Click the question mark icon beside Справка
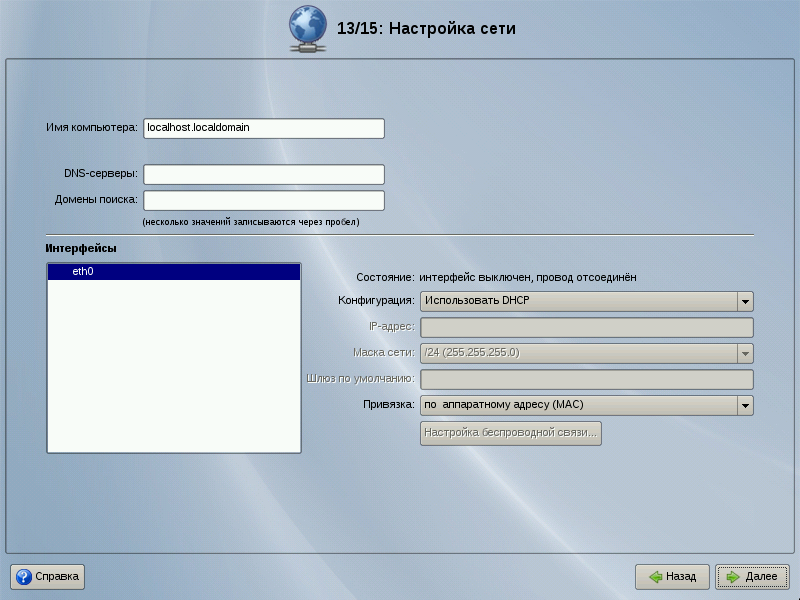This screenshot has height=600, width=800. pos(24,577)
